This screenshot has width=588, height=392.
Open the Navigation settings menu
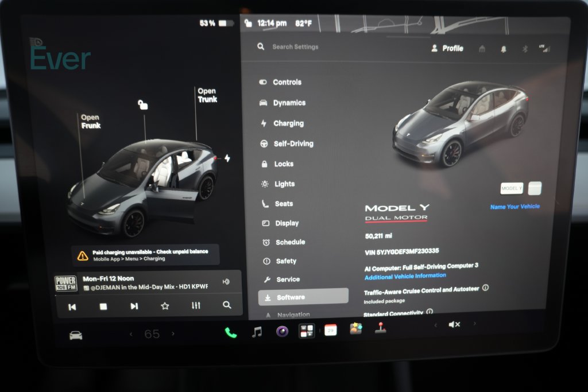pyautogui.click(x=288, y=315)
